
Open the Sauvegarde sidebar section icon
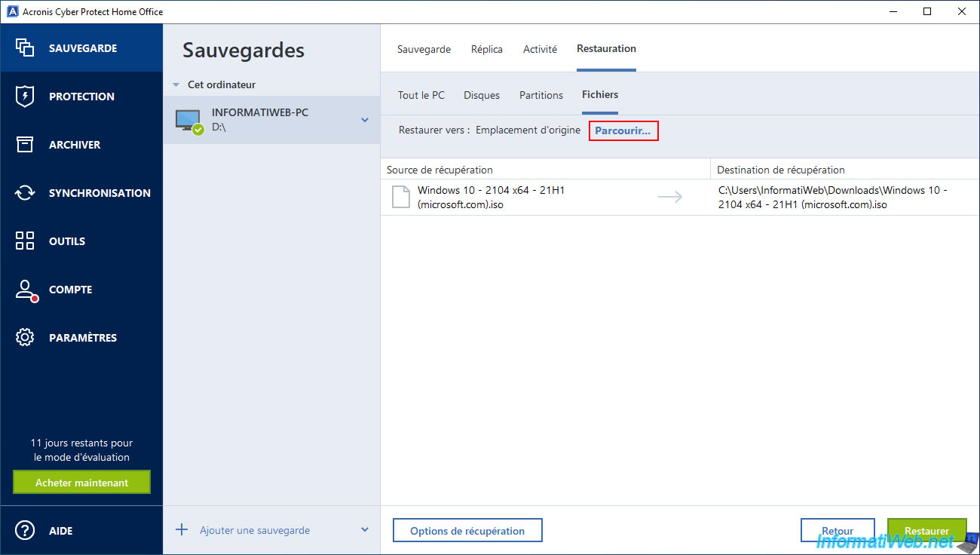pyautogui.click(x=25, y=48)
